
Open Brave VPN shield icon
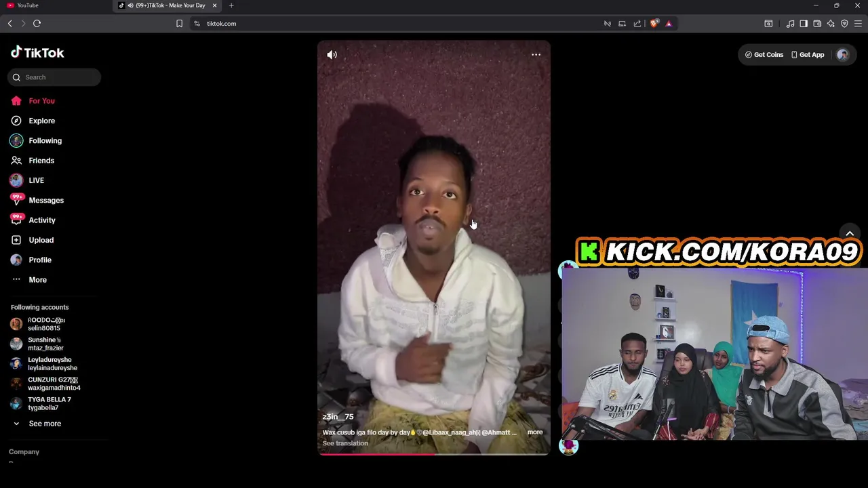844,24
